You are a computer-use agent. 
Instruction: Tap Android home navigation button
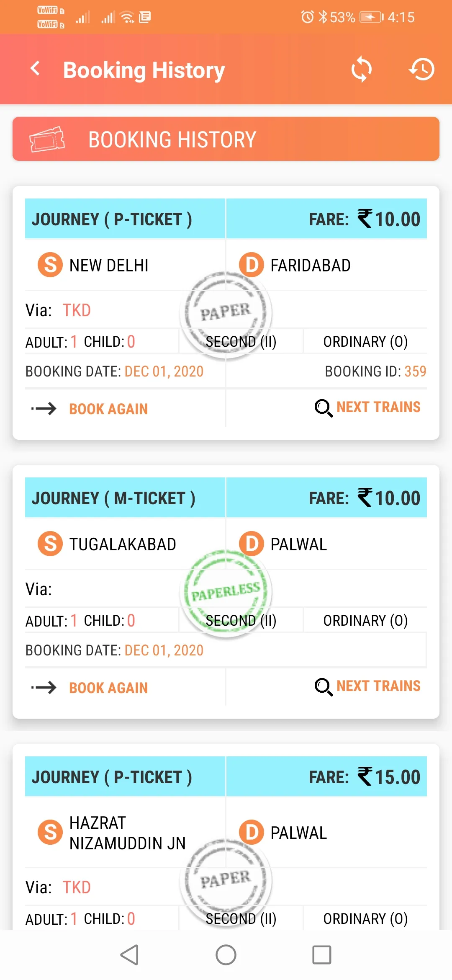point(226,955)
